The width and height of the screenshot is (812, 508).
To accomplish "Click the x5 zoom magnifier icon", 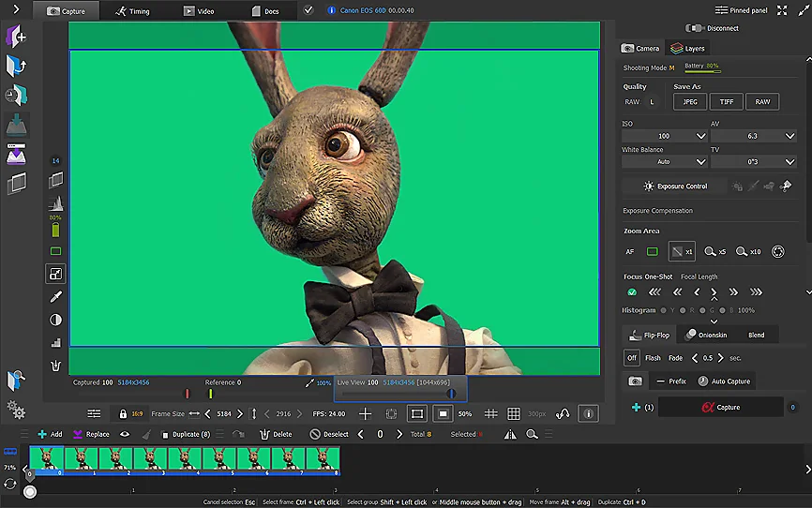I will pyautogui.click(x=712, y=251).
